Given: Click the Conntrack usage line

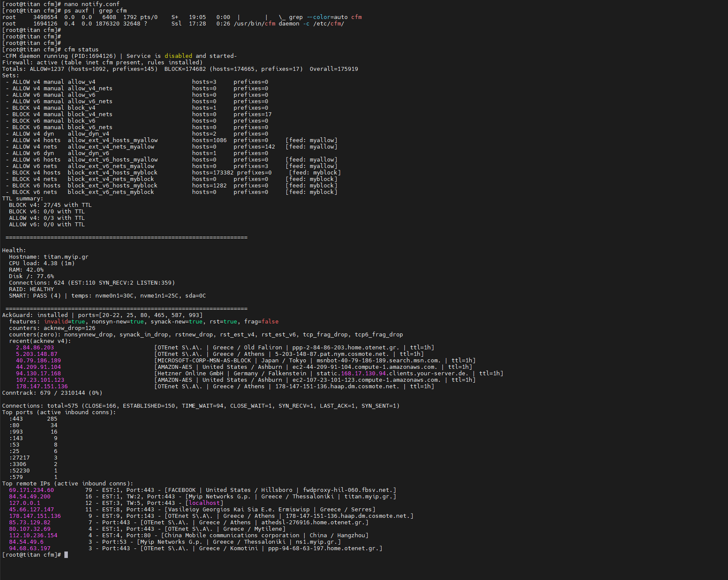Looking at the screenshot, I should pyautogui.click(x=52, y=393).
